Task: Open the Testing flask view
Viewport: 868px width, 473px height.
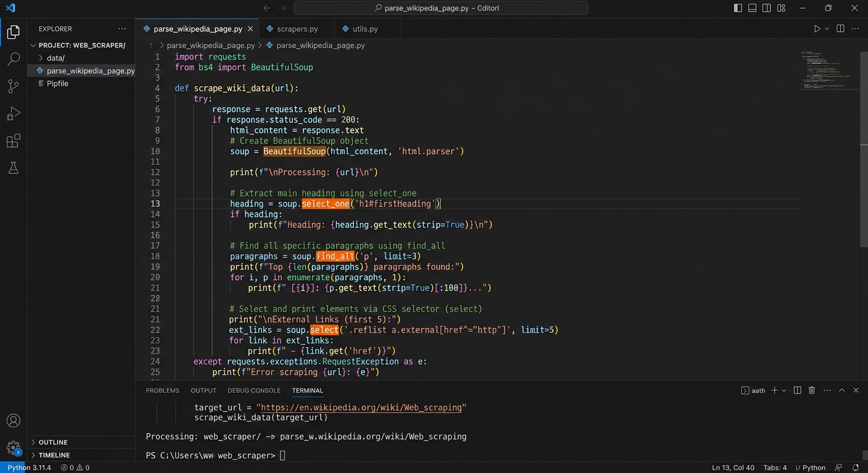Action: tap(13, 168)
